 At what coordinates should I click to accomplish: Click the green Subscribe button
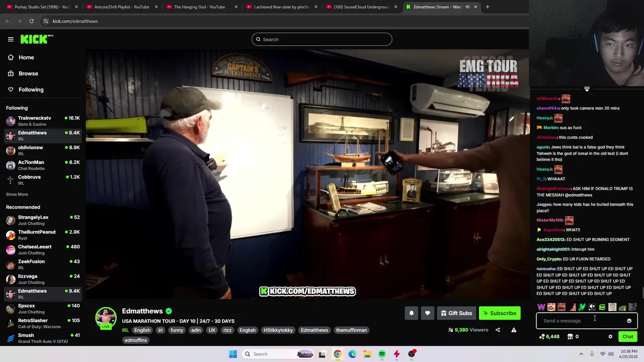(500, 313)
